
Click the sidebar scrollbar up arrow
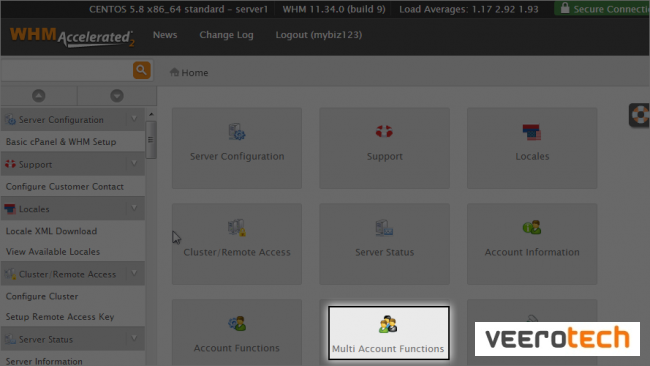(151, 114)
